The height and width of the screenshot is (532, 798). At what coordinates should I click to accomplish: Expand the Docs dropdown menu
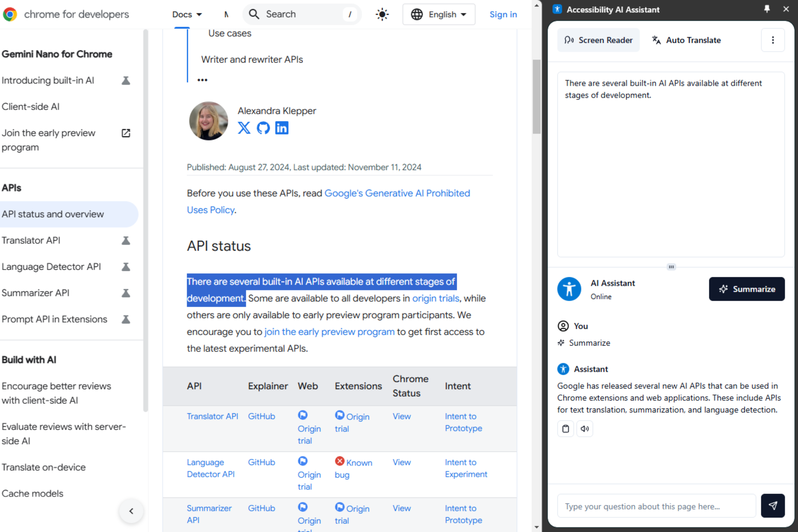click(x=187, y=14)
